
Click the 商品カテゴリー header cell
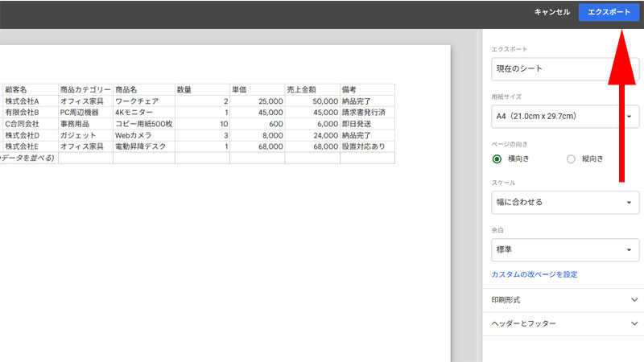tap(85, 89)
